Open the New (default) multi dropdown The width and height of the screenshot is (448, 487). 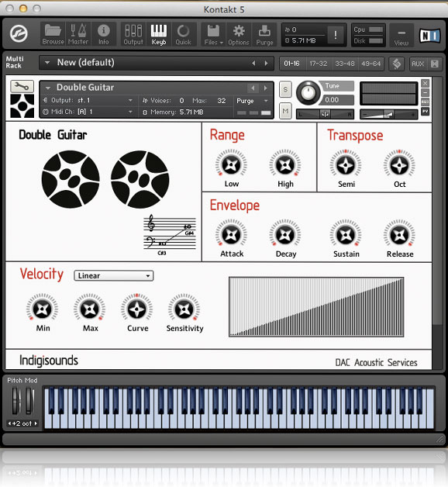click(x=47, y=63)
